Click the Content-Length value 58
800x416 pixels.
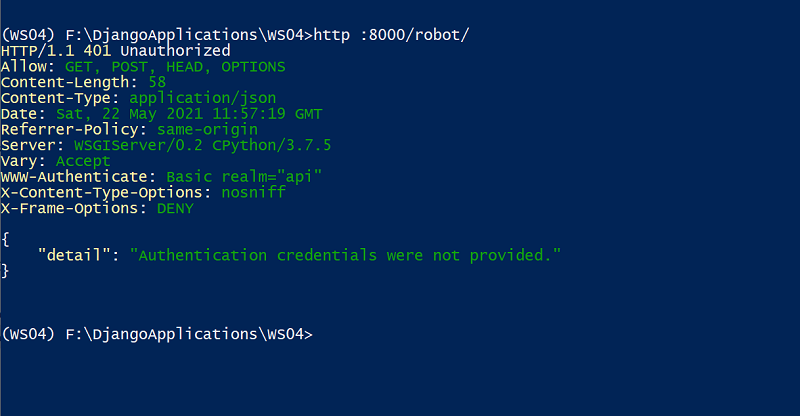click(x=157, y=82)
